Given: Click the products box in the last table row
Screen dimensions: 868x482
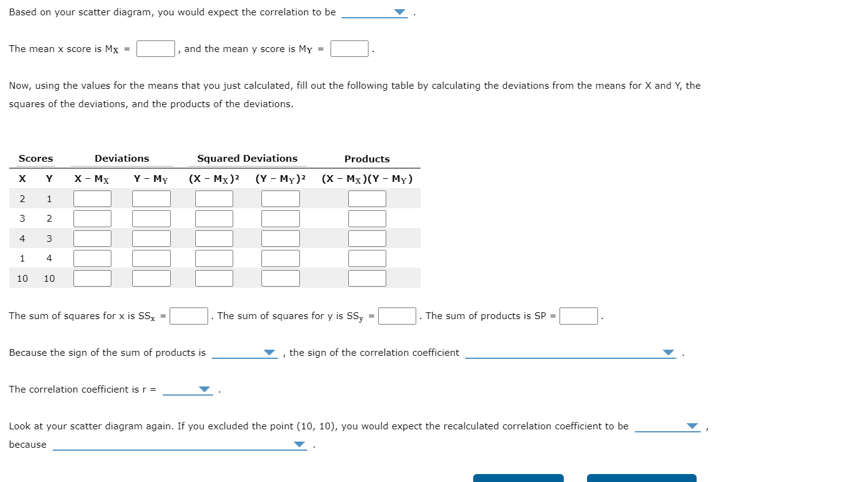Looking at the screenshot, I should [x=367, y=278].
